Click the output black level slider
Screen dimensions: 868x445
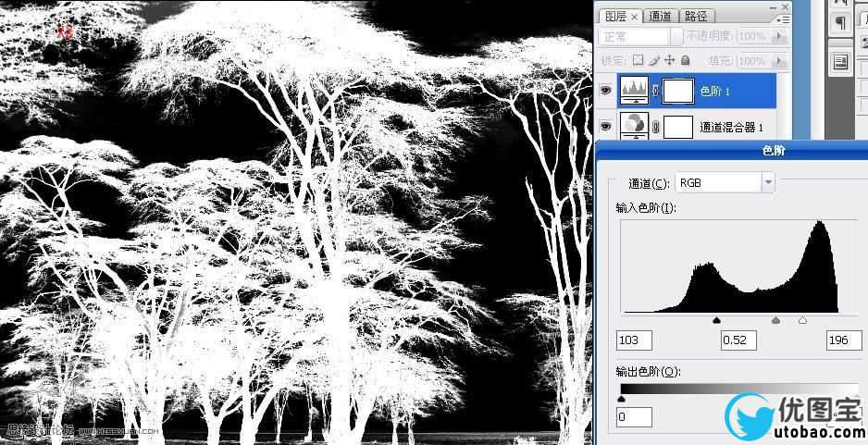tap(621, 399)
